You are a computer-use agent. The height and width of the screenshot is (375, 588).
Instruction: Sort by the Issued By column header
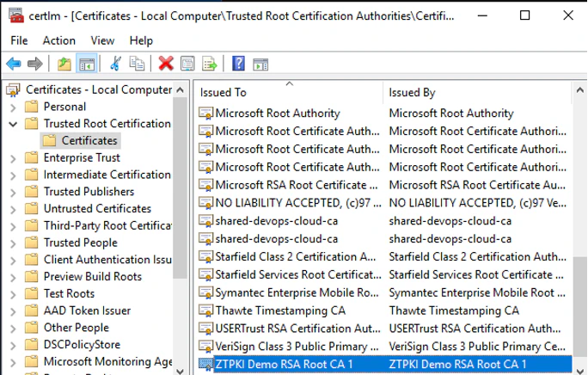tap(477, 92)
